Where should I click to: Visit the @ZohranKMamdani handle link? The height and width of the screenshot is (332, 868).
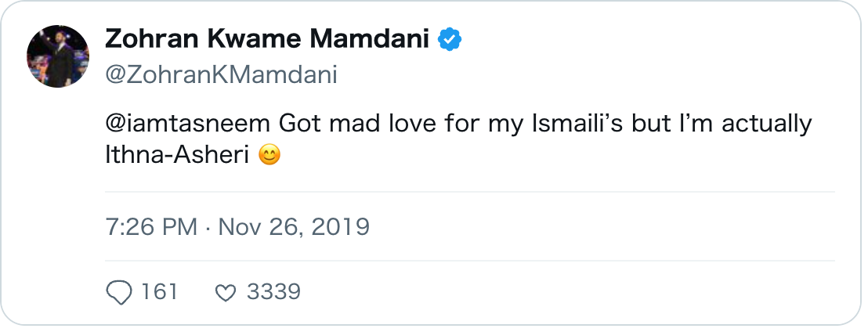pyautogui.click(x=221, y=74)
